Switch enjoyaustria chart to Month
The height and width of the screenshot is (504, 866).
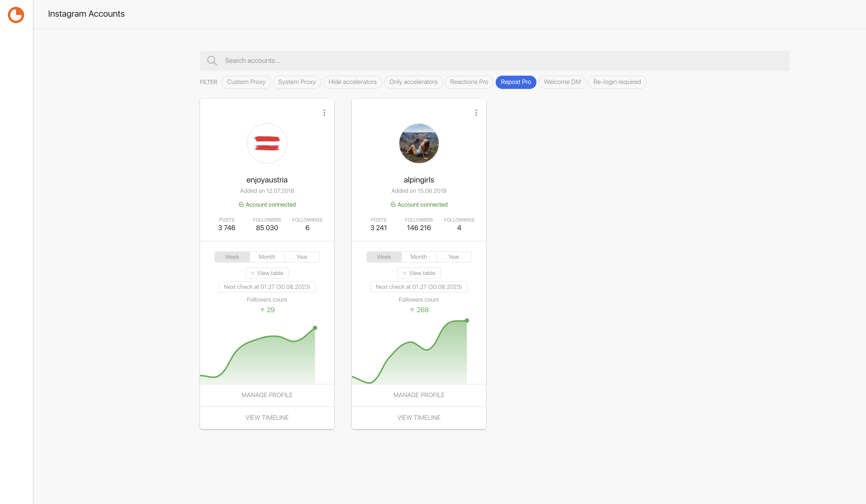point(267,257)
